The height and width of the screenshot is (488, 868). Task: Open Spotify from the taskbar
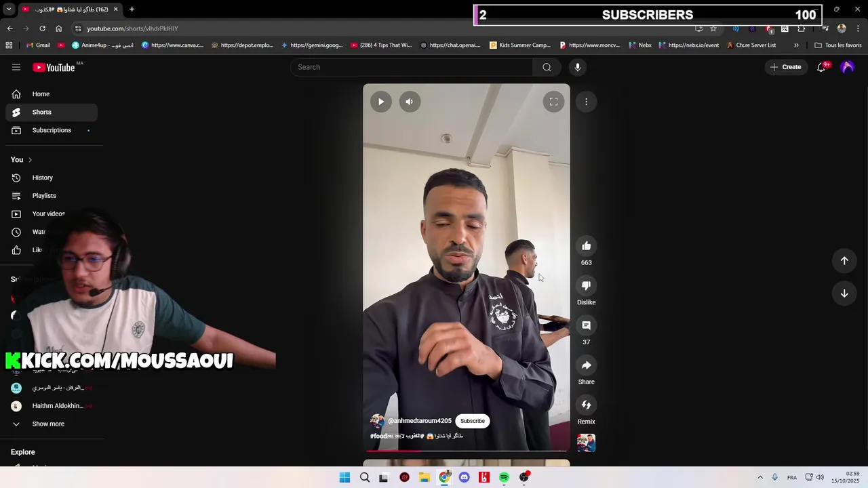[x=504, y=478]
